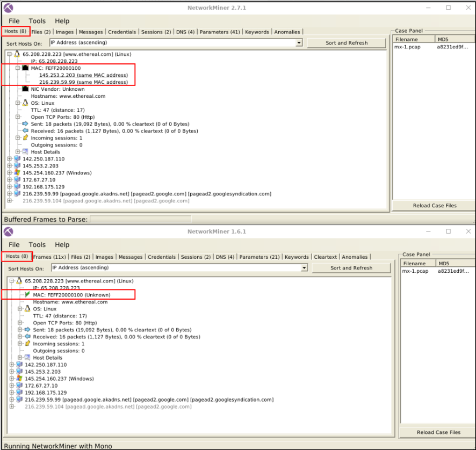This screenshot has width=476, height=450.
Task: Click network card icon beside MAC: FEFF20000100 in NetworkMiner 2.7.1
Action: click(25, 68)
